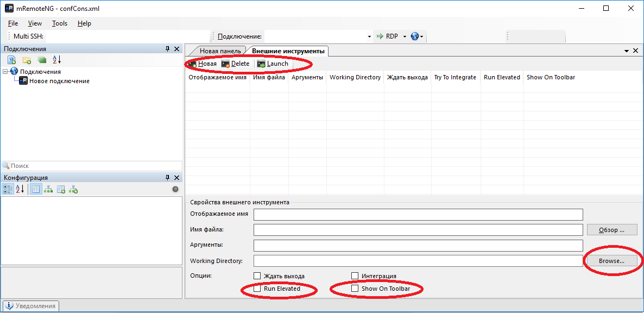Click Browse for Working Directory
The width and height of the screenshot is (644, 313).
612,260
